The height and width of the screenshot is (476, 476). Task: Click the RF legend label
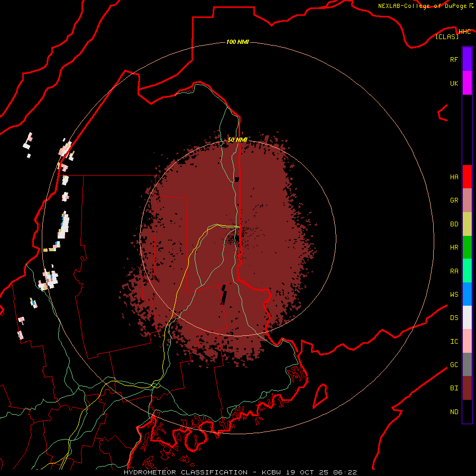[454, 59]
